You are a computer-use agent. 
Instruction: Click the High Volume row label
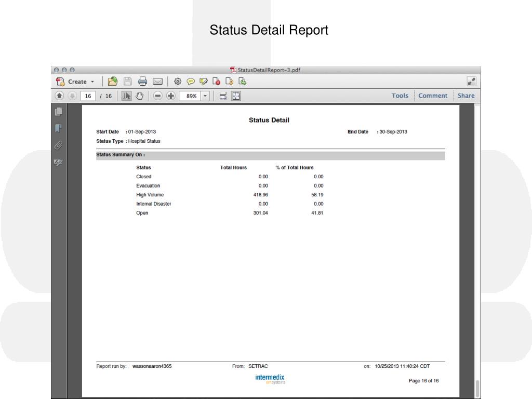(150, 195)
